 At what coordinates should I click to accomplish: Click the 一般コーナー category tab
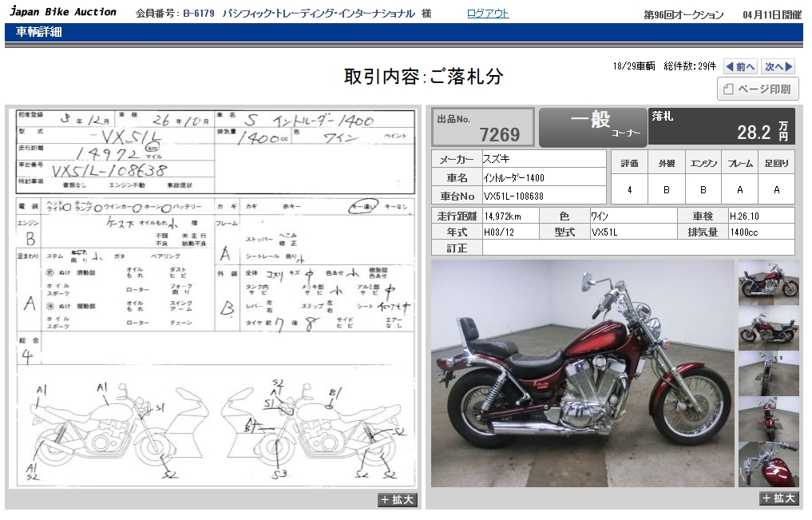[x=592, y=128]
